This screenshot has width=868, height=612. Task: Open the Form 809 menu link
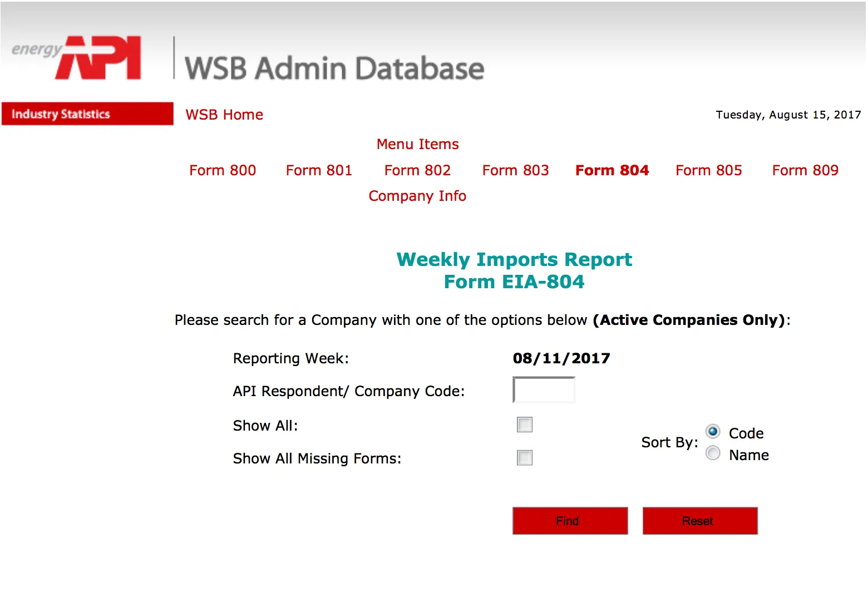click(x=805, y=170)
